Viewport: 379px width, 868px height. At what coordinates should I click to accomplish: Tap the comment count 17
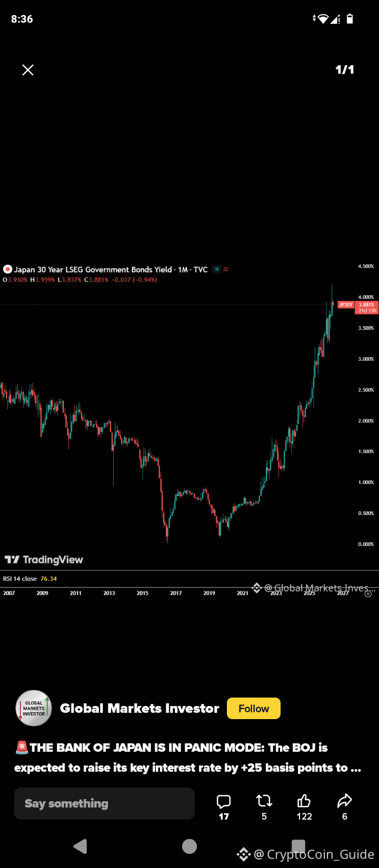(224, 816)
